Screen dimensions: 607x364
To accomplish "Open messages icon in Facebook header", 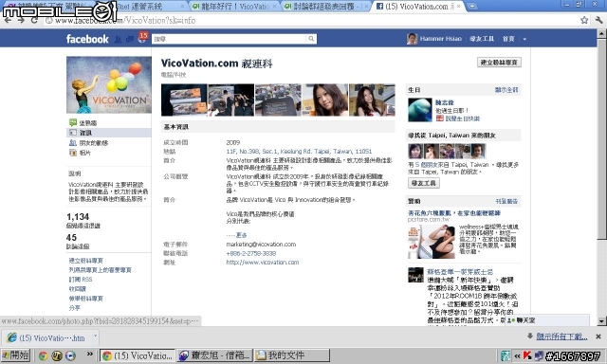I will point(130,39).
